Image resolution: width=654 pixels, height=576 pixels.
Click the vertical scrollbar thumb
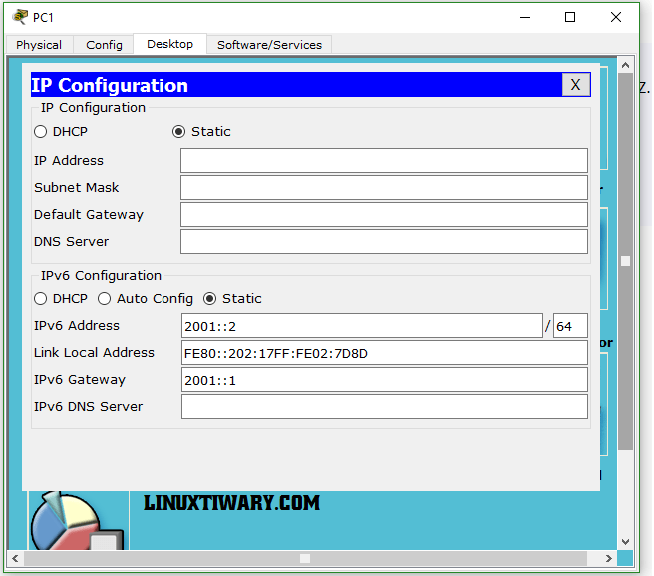click(x=625, y=262)
